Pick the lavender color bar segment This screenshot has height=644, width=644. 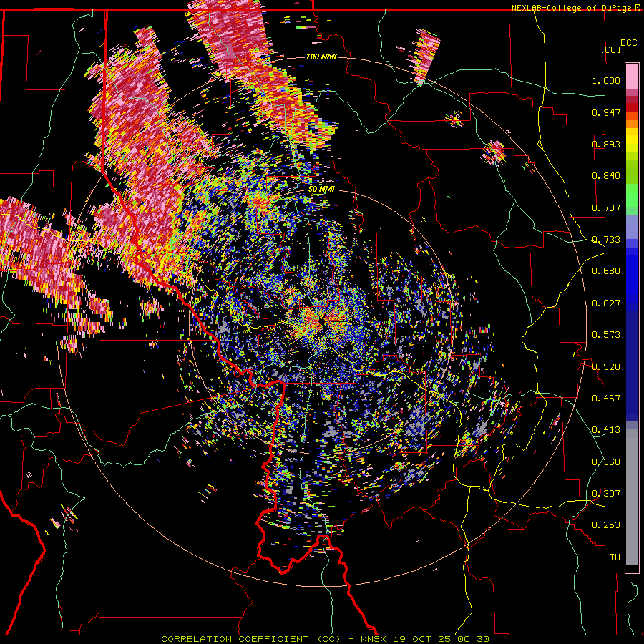(632, 227)
